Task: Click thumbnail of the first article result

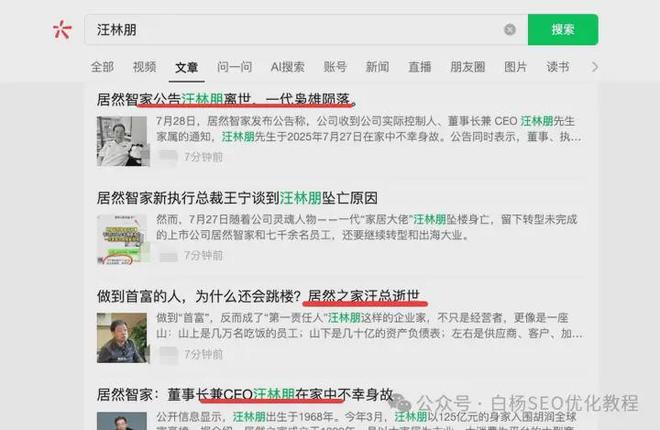Action: [x=123, y=141]
